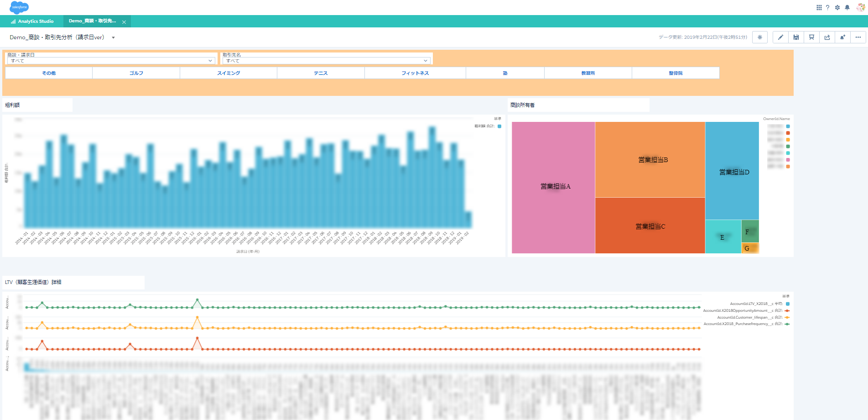Click the share dashboard icon

[827, 37]
